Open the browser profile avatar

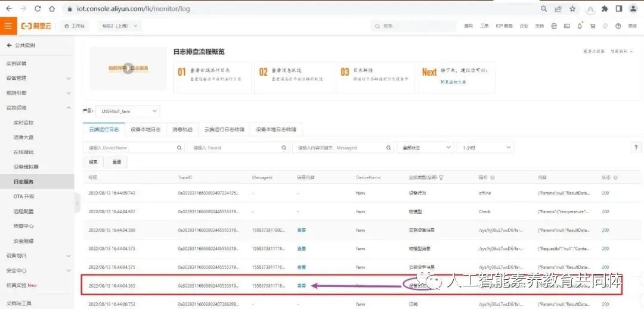click(633, 8)
